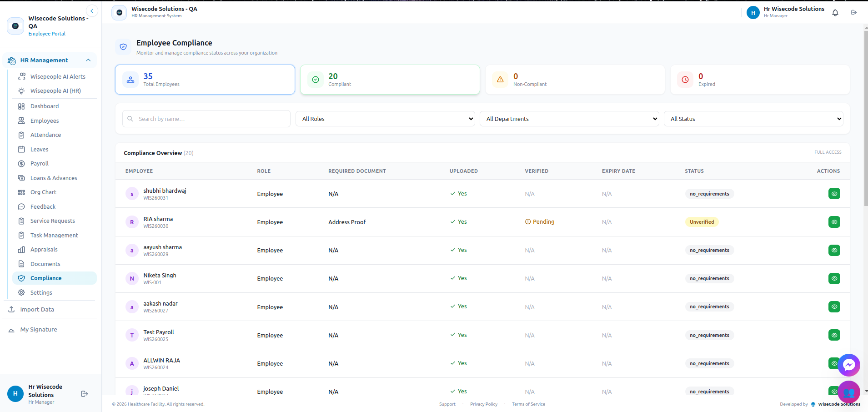Click the Search by name field
The image size is (868, 412).
click(206, 119)
